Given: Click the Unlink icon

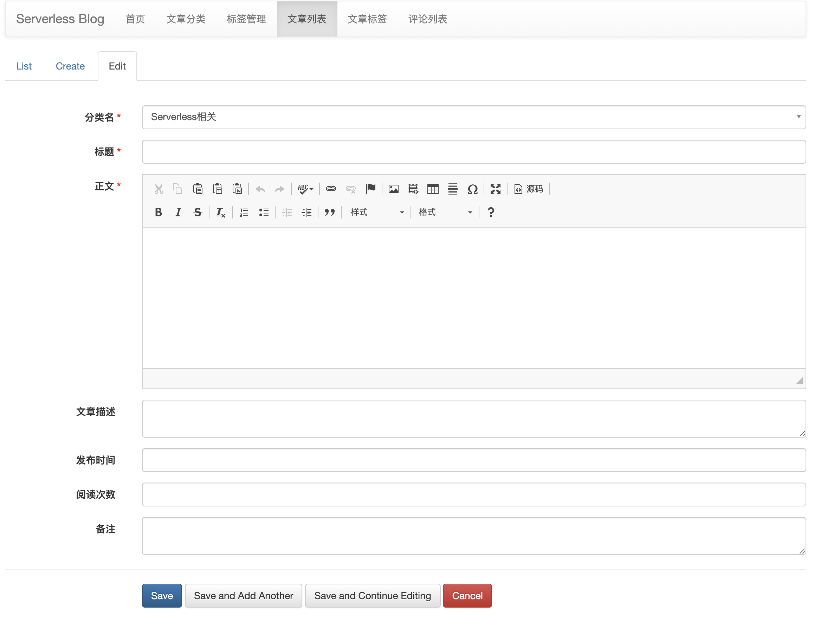Looking at the screenshot, I should click(x=351, y=189).
